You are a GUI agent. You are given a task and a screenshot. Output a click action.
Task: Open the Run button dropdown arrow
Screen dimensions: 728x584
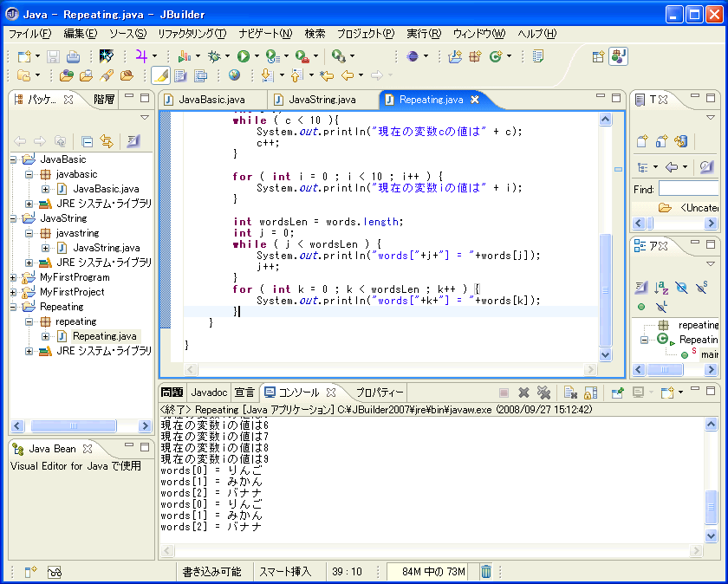pyautogui.click(x=256, y=56)
